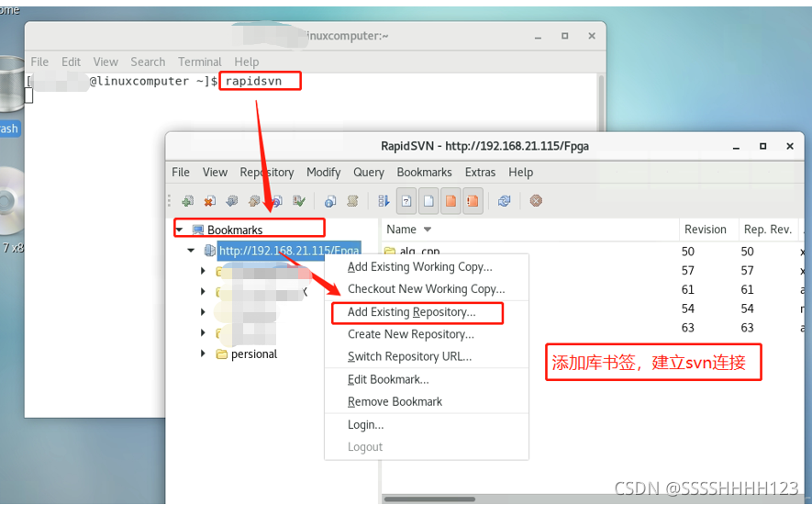
Task: Choose Add Existing Working Copy...
Action: point(427,267)
